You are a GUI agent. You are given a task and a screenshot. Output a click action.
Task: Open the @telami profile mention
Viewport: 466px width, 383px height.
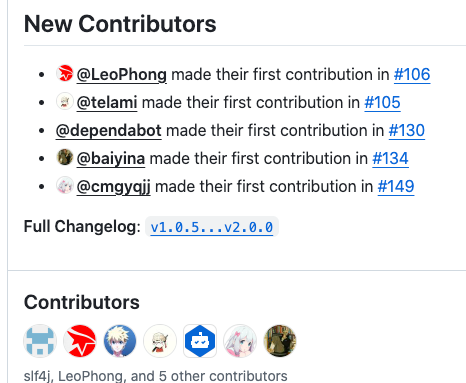tap(107, 102)
